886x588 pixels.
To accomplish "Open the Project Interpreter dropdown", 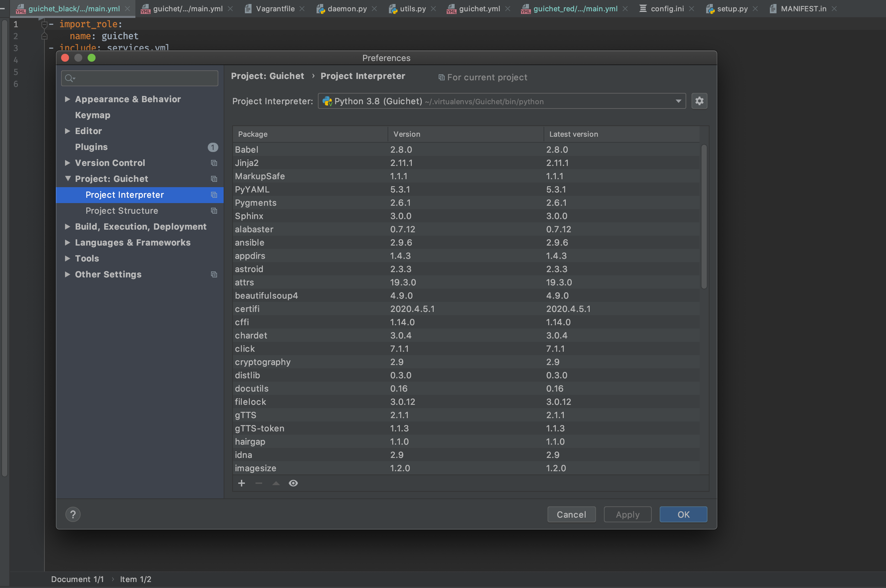I will pos(678,101).
